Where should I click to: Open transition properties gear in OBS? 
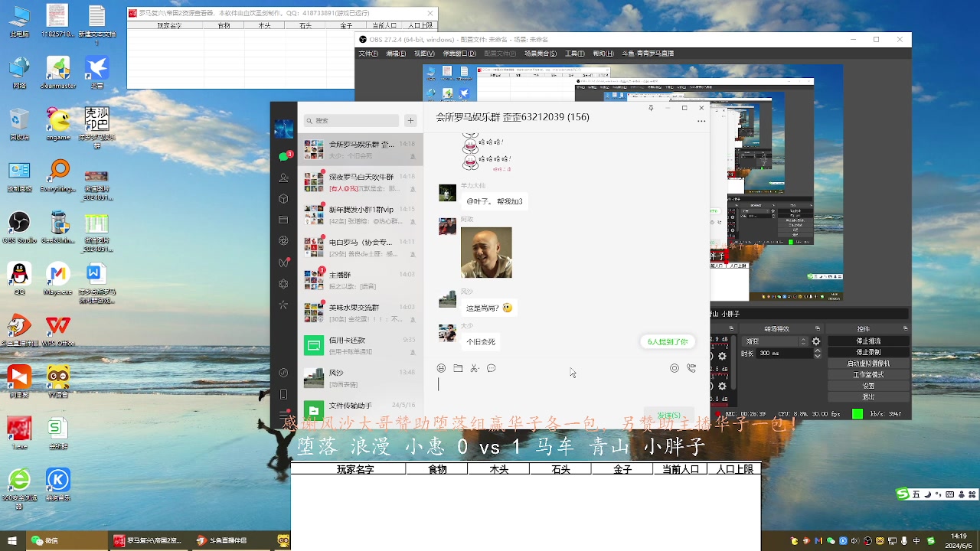816,341
